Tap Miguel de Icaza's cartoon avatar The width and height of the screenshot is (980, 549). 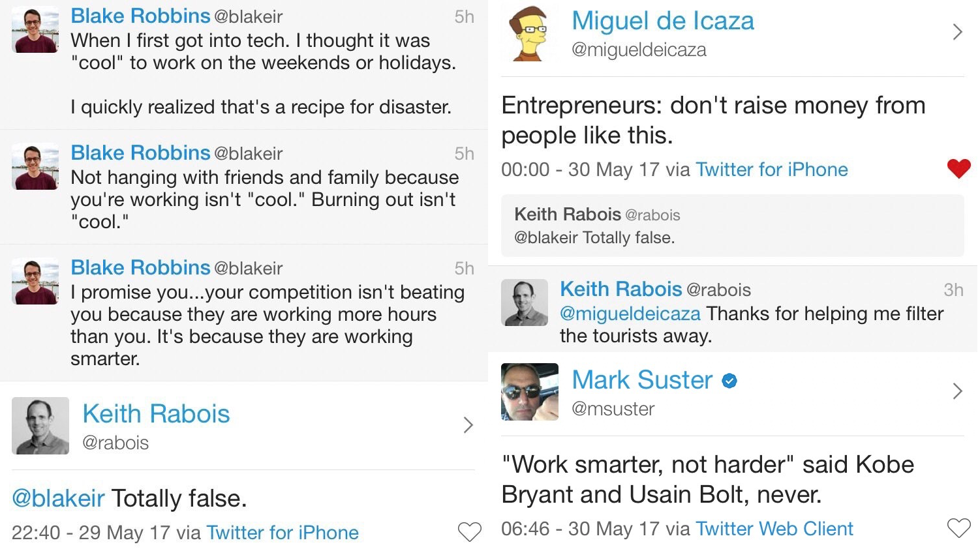click(529, 33)
